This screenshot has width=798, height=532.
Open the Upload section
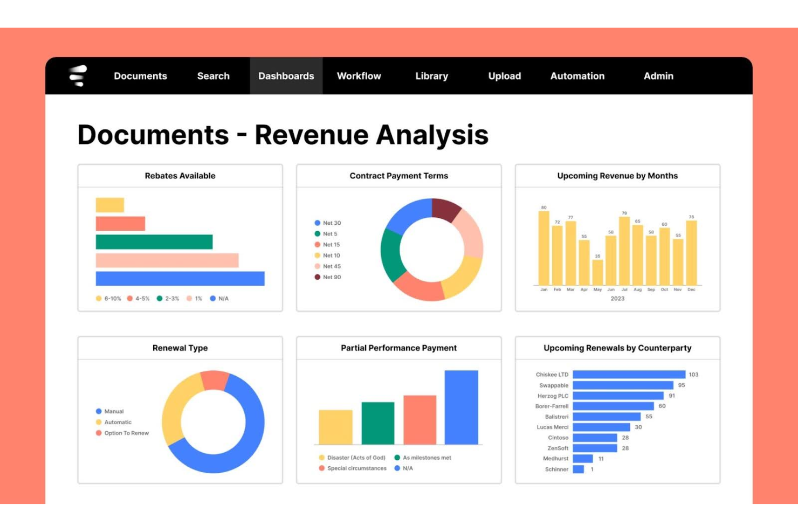pyautogui.click(x=504, y=76)
